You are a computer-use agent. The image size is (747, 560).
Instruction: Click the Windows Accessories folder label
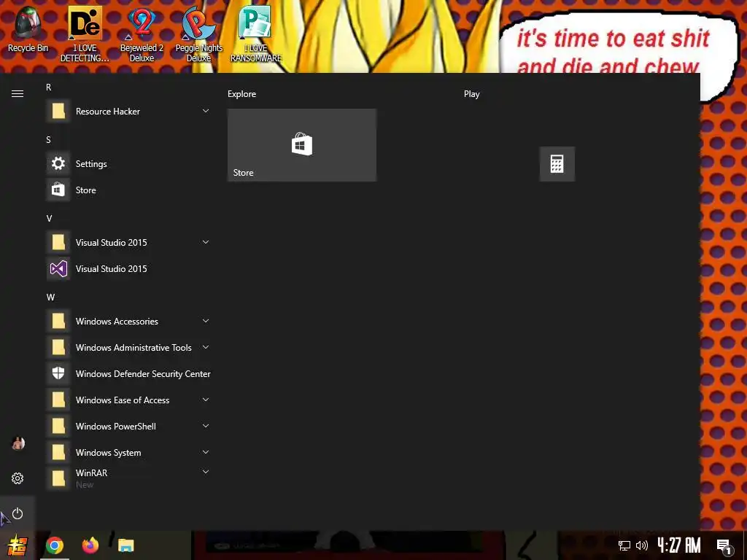point(117,322)
